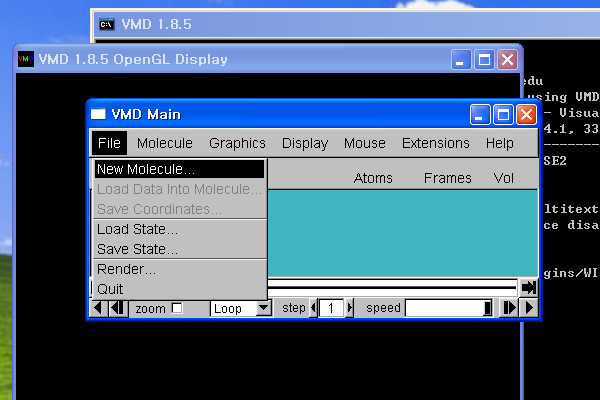Image resolution: width=600 pixels, height=400 pixels.
Task: Maximize the OpenGL Display window
Action: point(484,59)
